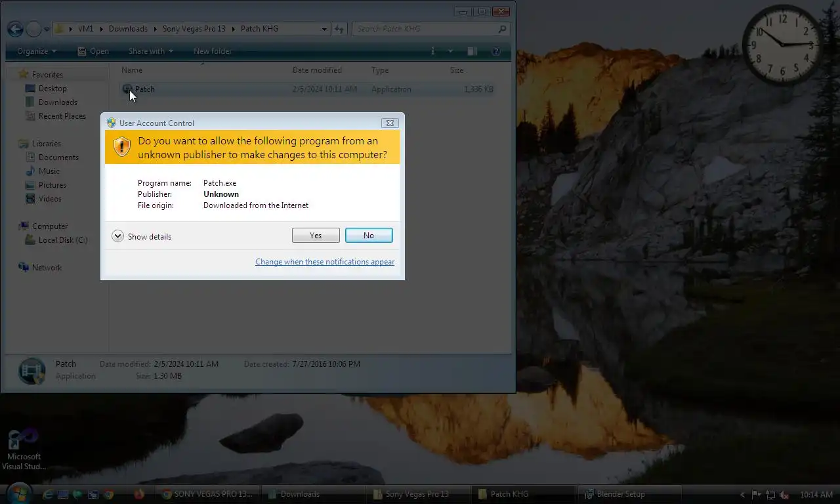Click Change when these notifications appear link
Screen dimensions: 840x504
click(325, 262)
